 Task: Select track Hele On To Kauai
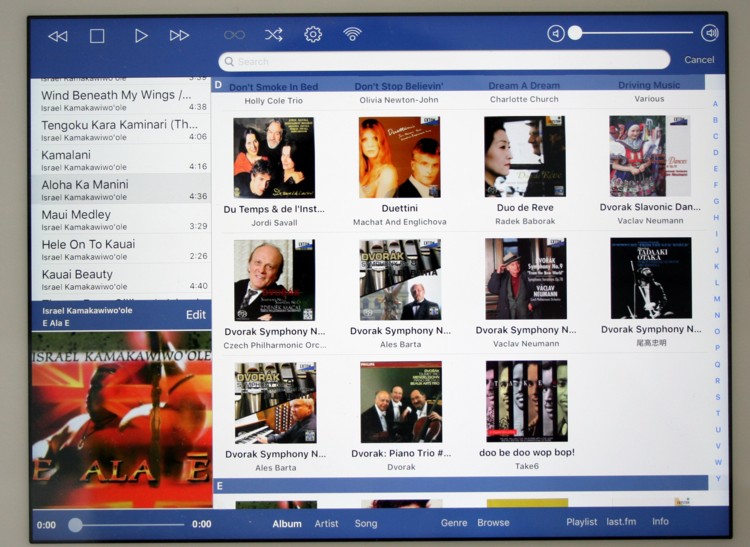pyautogui.click(x=121, y=249)
